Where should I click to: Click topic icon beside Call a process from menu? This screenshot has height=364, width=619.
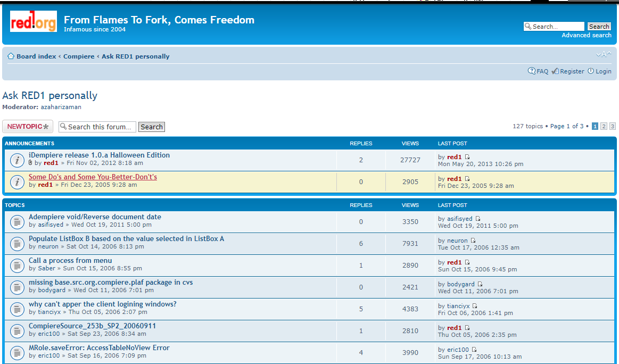[17, 266]
